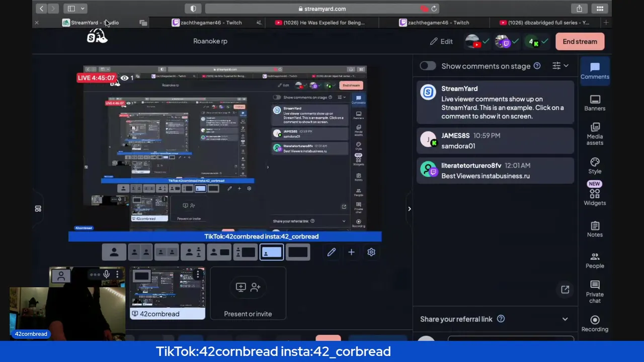644x362 pixels.
Task: Toggle the Twitch destination
Action: (507, 42)
